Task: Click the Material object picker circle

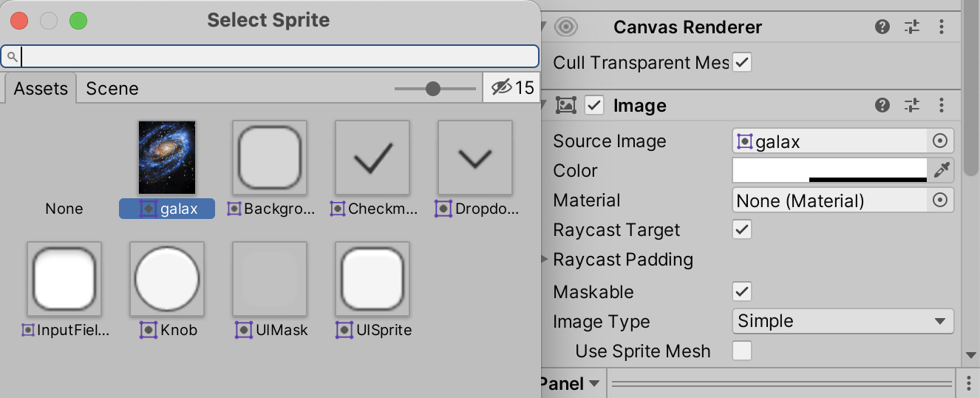Action: (940, 200)
